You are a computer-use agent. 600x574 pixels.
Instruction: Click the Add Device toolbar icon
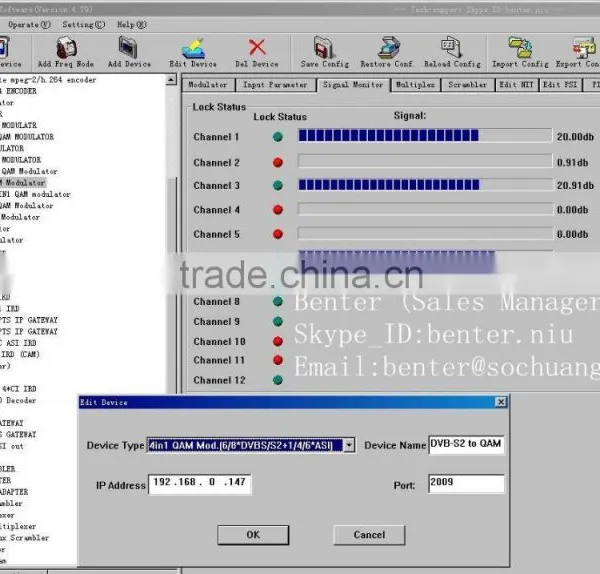tap(129, 48)
